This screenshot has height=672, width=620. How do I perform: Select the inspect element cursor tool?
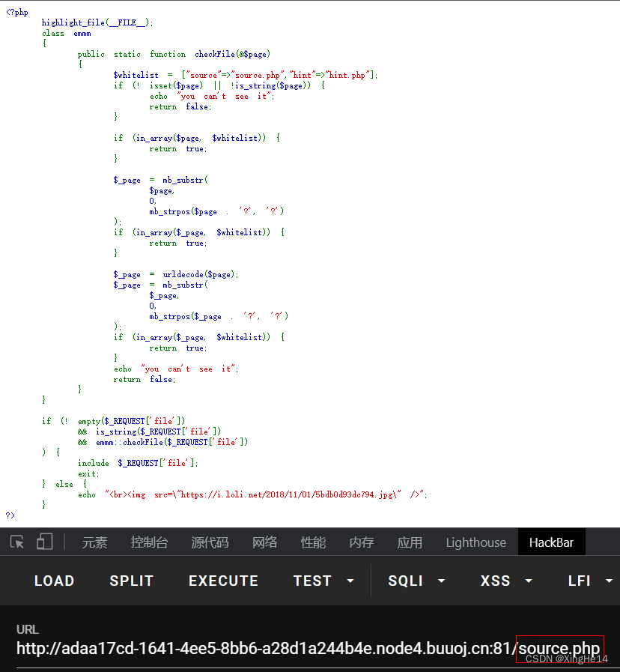[16, 542]
